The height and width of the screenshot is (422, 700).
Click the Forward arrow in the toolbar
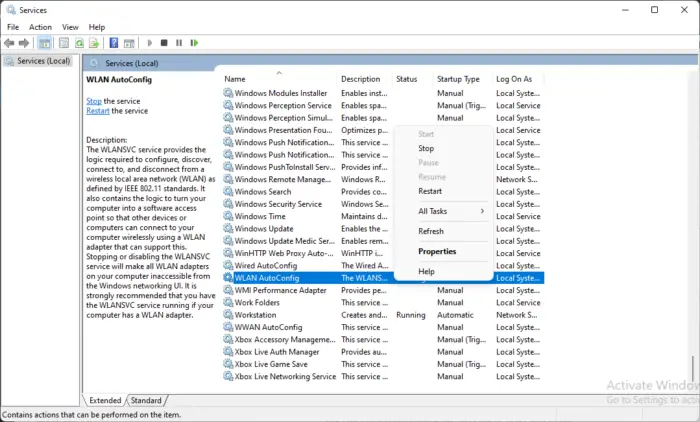(24, 43)
